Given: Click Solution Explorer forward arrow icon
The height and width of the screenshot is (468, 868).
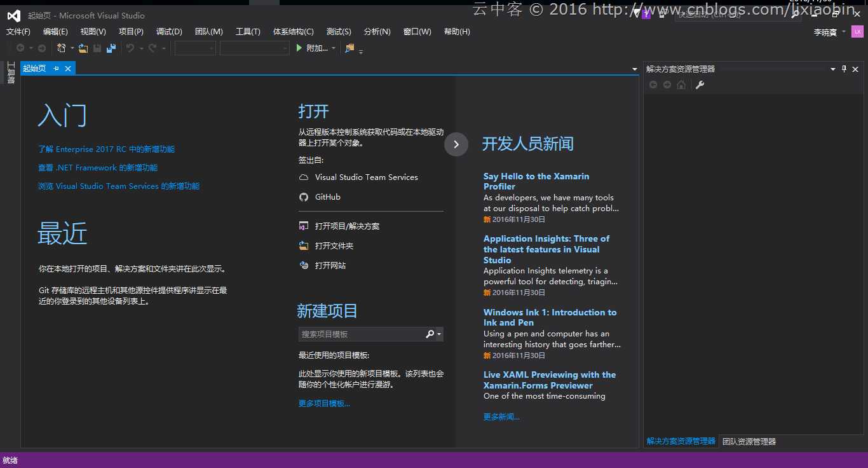Looking at the screenshot, I should (x=667, y=85).
